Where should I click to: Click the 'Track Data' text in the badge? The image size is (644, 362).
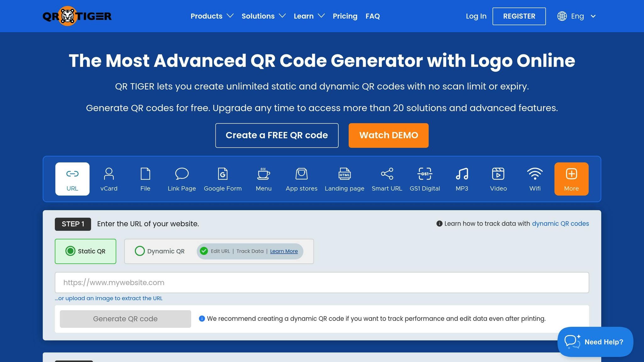(250, 251)
